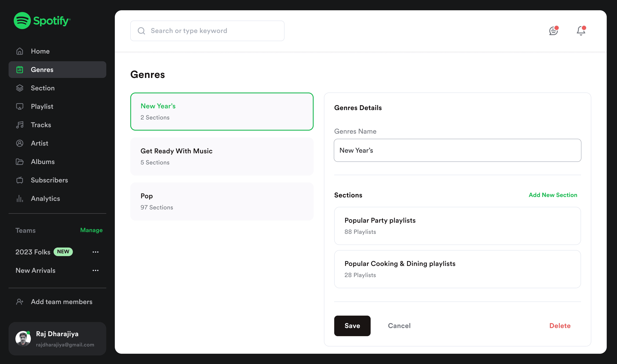
Task: Click the Home house icon in sidebar
Action: click(x=20, y=51)
